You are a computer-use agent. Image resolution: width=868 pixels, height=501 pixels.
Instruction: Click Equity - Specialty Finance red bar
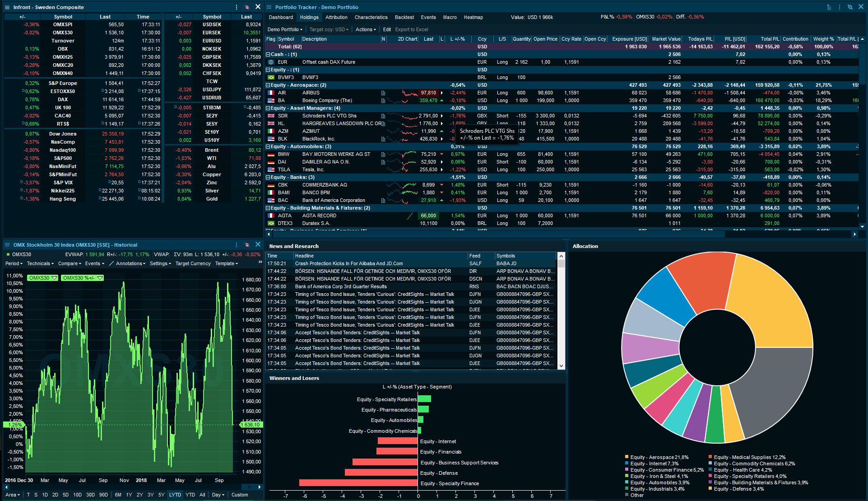[x=358, y=483]
